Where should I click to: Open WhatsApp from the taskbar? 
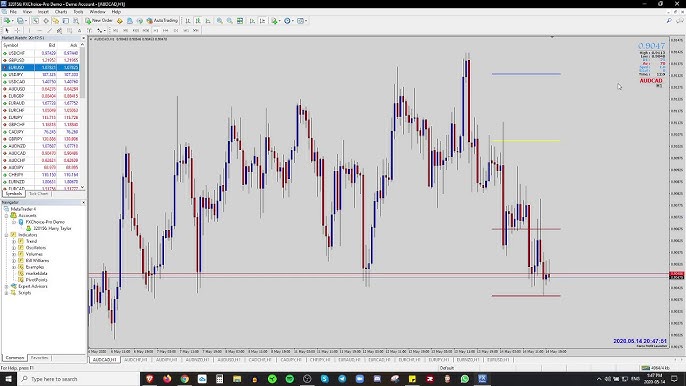coord(465,379)
